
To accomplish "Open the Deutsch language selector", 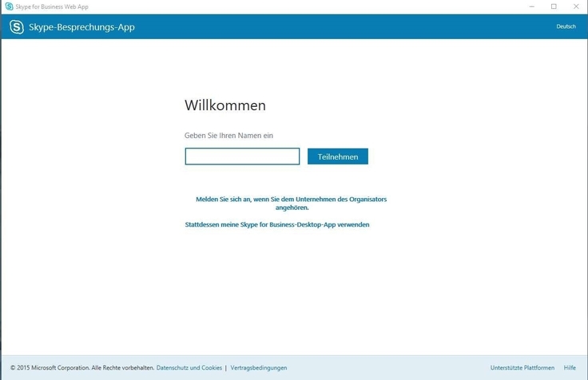I will [x=566, y=26].
